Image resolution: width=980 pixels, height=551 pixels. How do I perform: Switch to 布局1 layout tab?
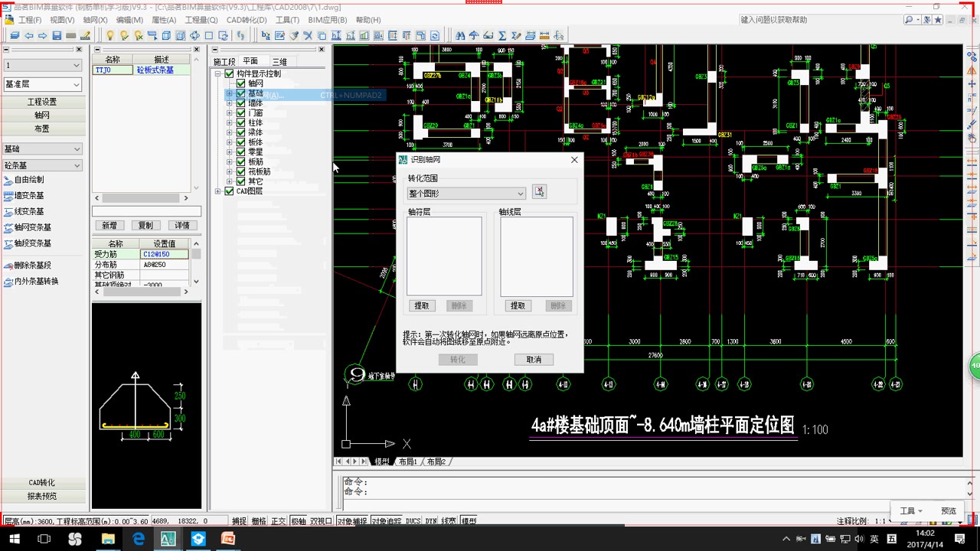[408, 462]
